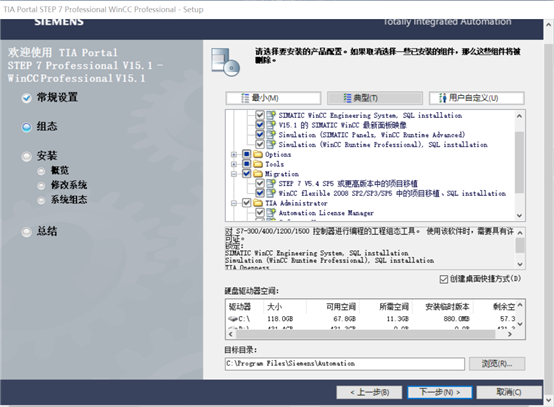Click the 118.0GB size cell

point(280,319)
